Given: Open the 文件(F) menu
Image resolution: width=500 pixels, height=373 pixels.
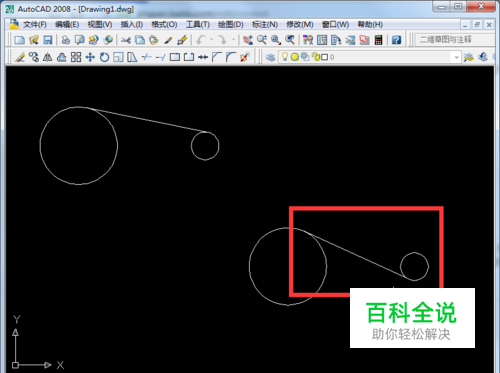Looking at the screenshot, I should click(35, 24).
